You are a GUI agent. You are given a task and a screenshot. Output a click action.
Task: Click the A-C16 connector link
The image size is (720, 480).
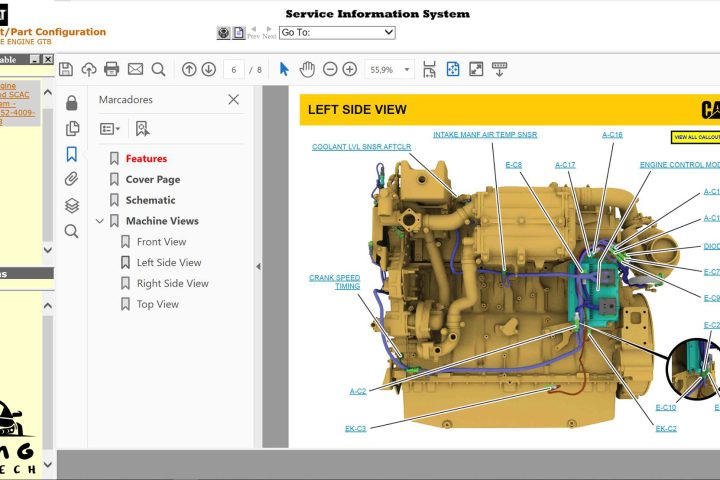(612, 135)
